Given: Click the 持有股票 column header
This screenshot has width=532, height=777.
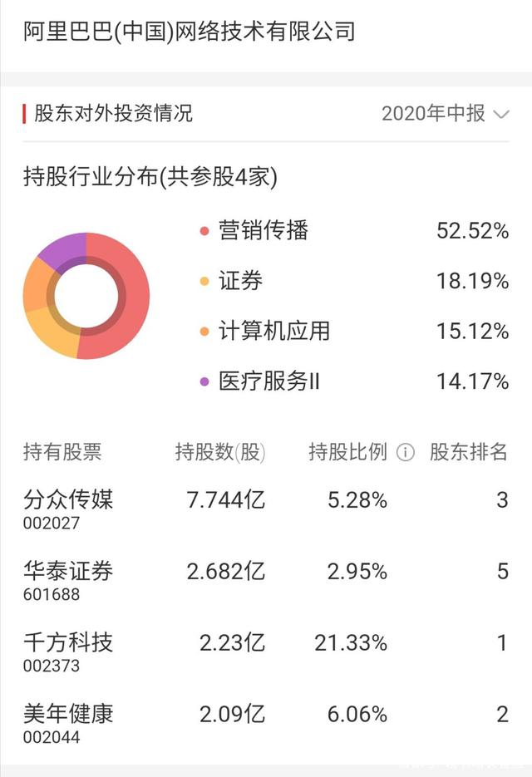Looking at the screenshot, I should click(x=62, y=452).
